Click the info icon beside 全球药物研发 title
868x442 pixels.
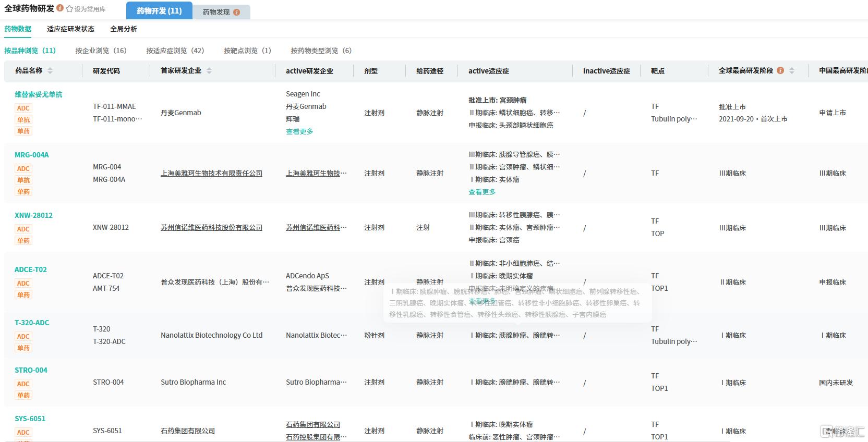pyautogui.click(x=60, y=8)
